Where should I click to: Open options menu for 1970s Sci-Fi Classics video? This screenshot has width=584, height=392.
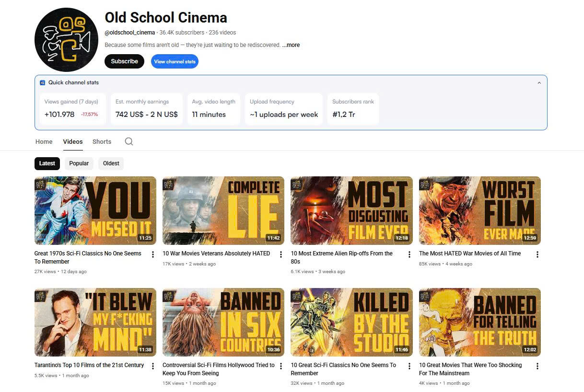coord(153,254)
